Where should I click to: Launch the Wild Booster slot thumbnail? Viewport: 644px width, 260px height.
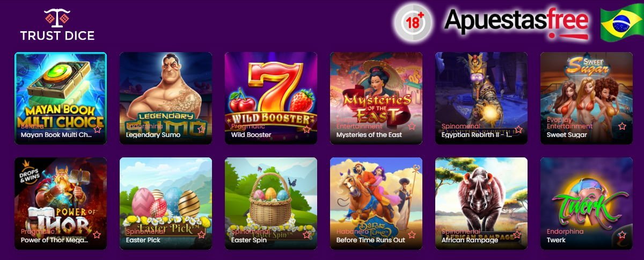pos(271,98)
